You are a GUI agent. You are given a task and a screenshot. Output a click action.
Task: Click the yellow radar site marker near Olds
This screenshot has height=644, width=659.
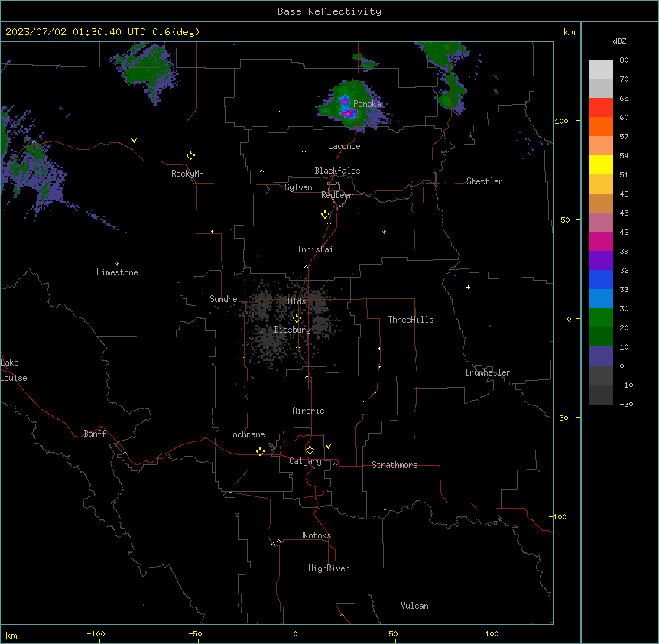point(297,319)
